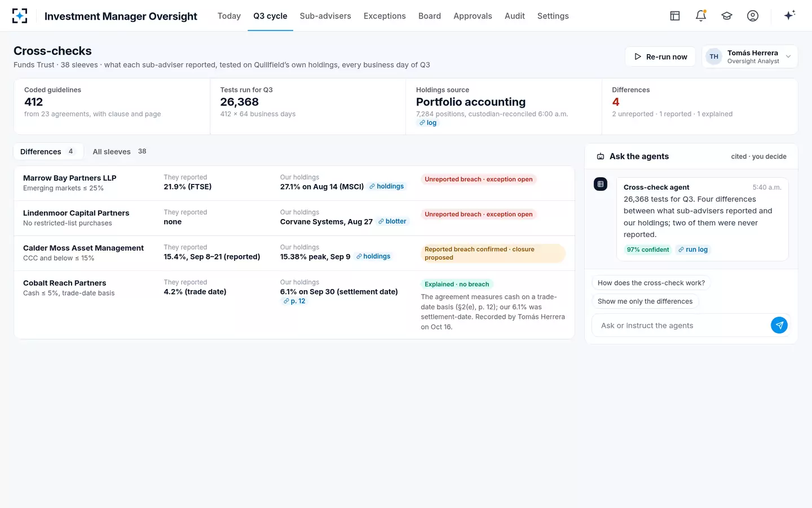Go to the Exceptions tab
Image resolution: width=812 pixels, height=508 pixels.
click(x=385, y=16)
